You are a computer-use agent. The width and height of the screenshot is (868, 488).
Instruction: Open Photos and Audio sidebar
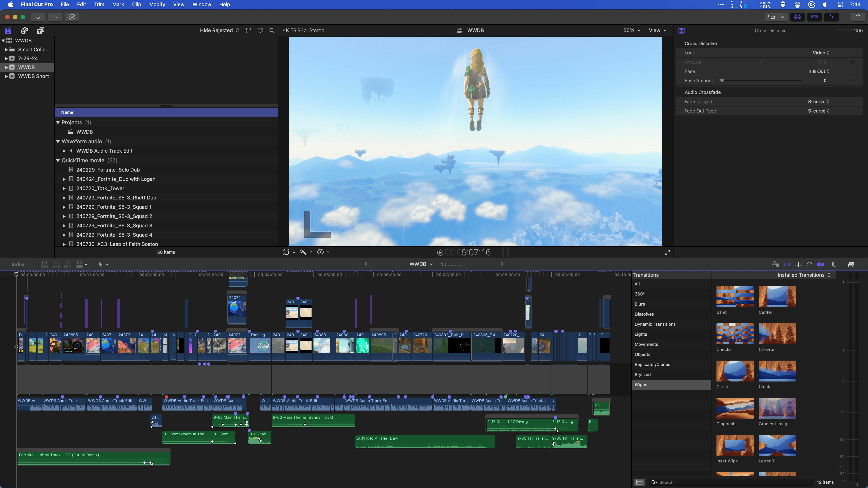pyautogui.click(x=24, y=31)
